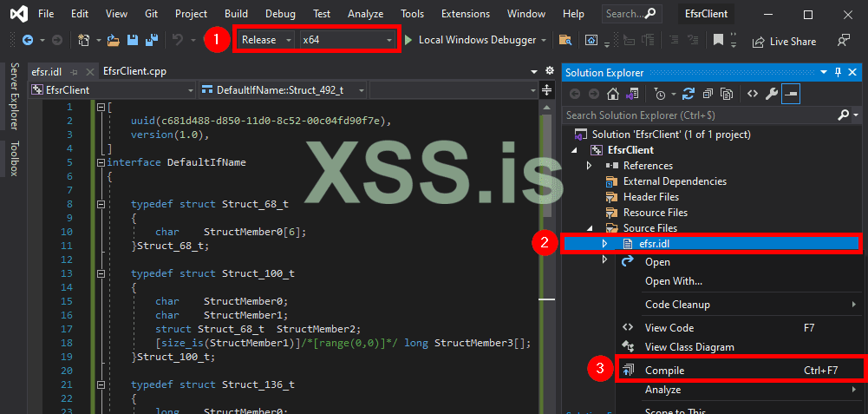Open Solution Explorer window position dropdown arrow
868x414 pixels.
[825, 73]
